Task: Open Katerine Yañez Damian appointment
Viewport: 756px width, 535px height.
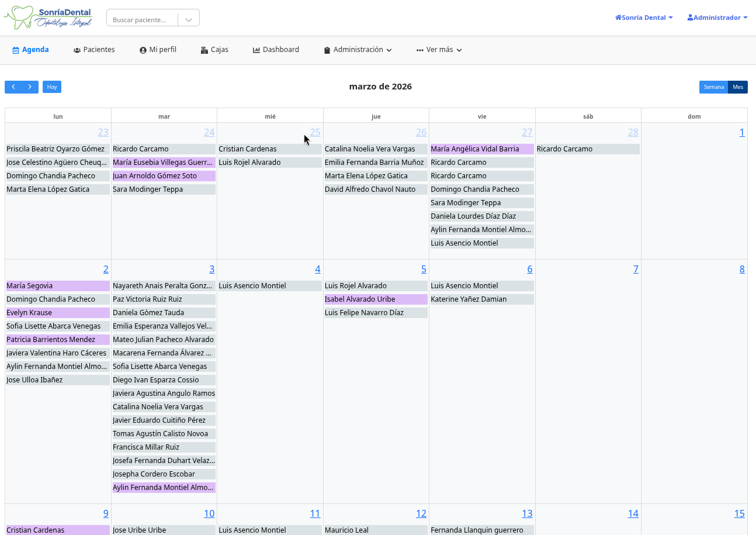Action: [482, 299]
